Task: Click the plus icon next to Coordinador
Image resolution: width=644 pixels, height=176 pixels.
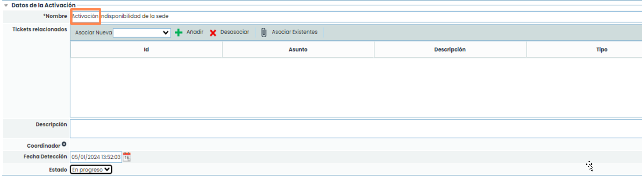Action: 64,144
